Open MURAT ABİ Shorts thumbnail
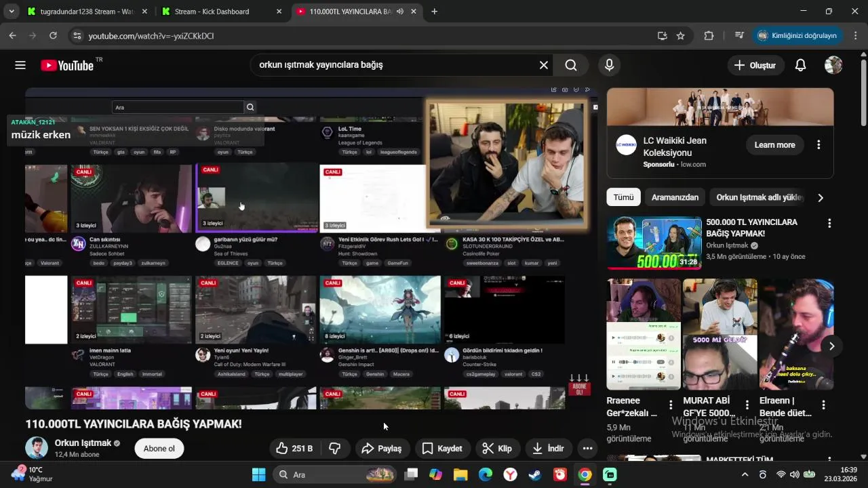The image size is (868, 488). point(719,334)
